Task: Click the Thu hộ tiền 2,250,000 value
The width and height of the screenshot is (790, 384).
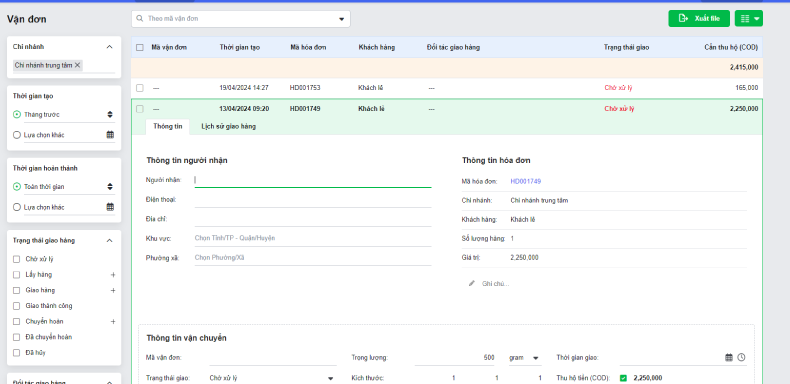Action: point(647,378)
